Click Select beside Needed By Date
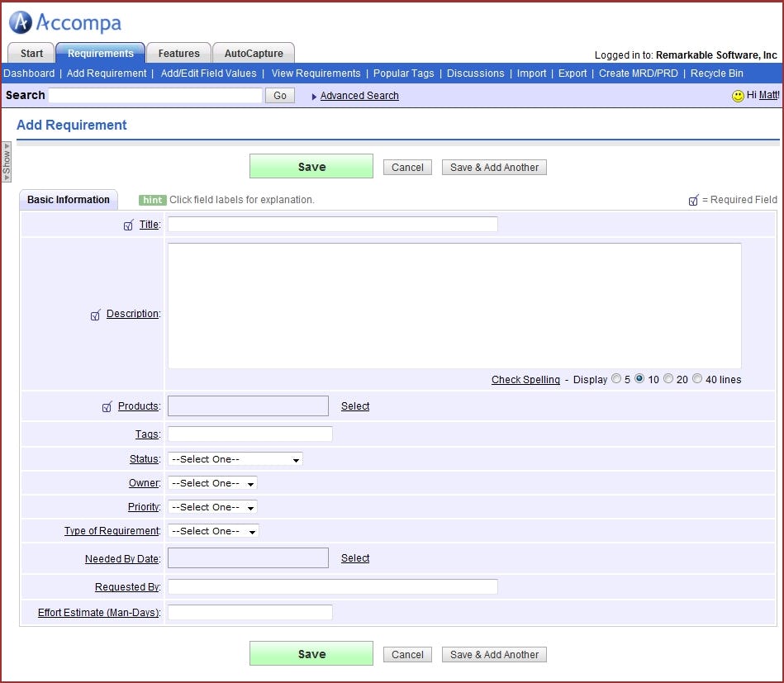 tap(354, 557)
